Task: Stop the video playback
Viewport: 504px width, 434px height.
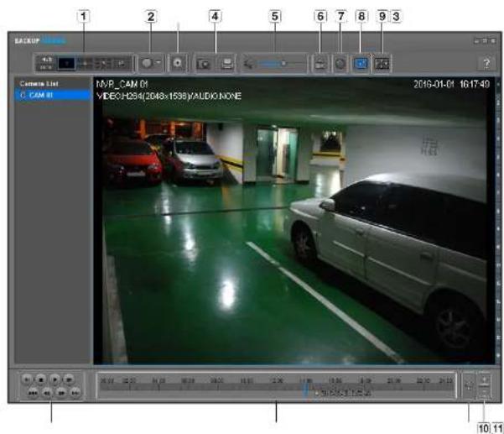Action: point(41,379)
